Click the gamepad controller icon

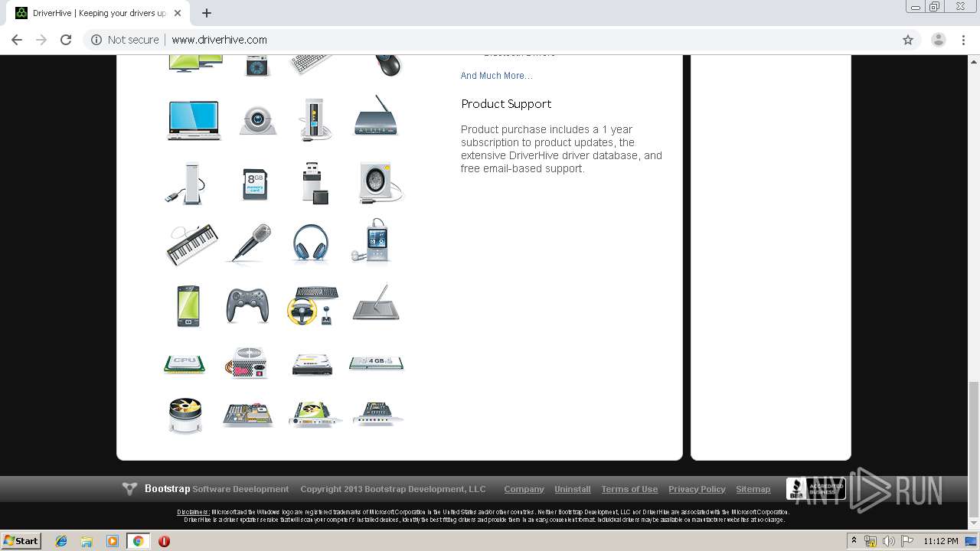[x=247, y=305]
